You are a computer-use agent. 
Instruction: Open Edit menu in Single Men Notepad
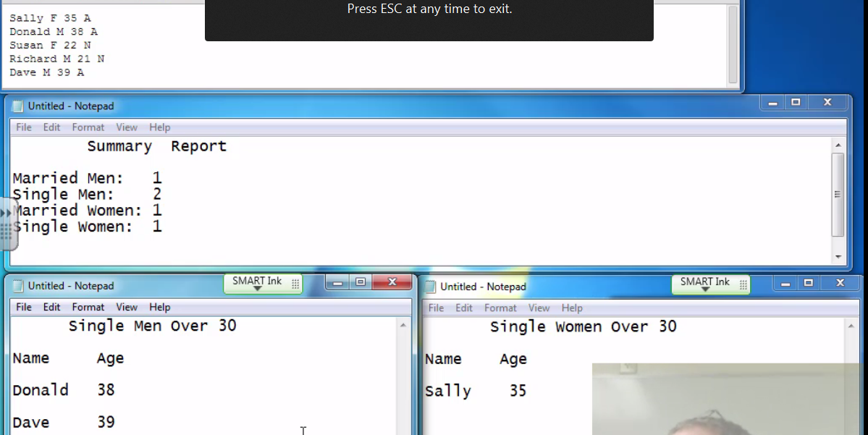(51, 307)
